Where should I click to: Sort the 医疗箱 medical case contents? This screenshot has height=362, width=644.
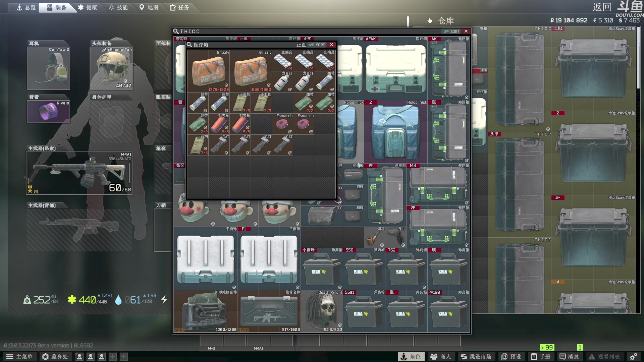click(317, 45)
